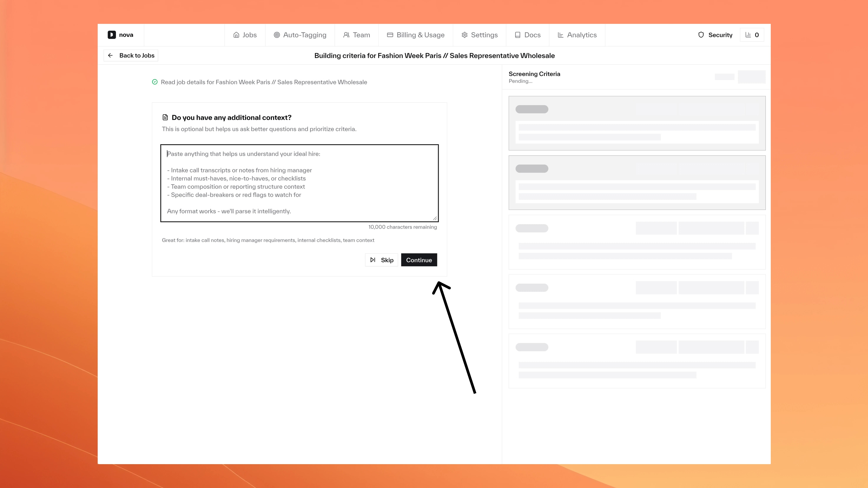
Task: Open the usage counter showing 0
Action: (752, 35)
